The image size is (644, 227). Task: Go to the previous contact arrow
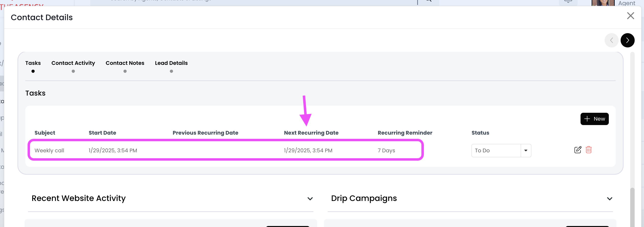[611, 40]
